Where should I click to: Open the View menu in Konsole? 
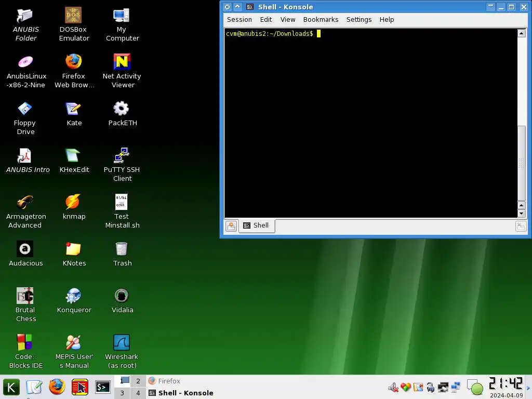(288, 20)
